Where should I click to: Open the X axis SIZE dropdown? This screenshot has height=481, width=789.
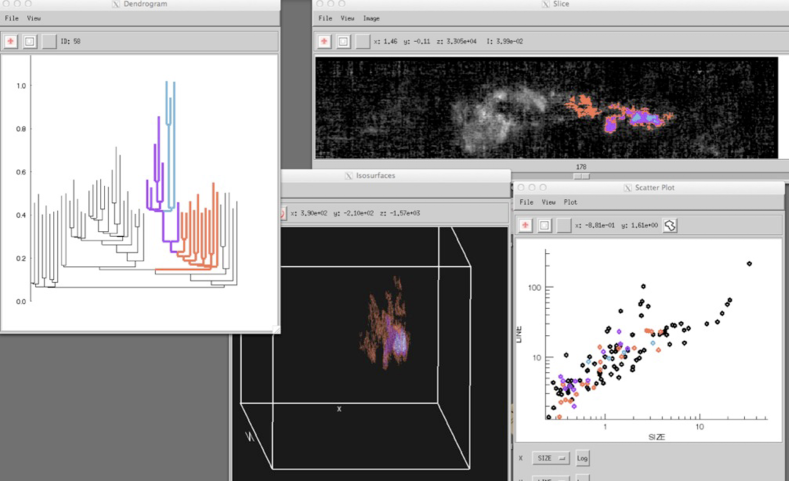click(549, 457)
